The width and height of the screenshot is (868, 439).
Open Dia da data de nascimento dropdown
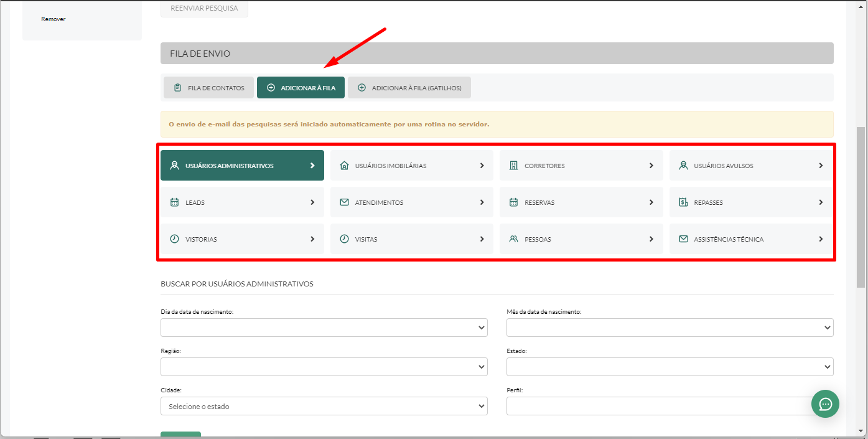[x=324, y=328]
